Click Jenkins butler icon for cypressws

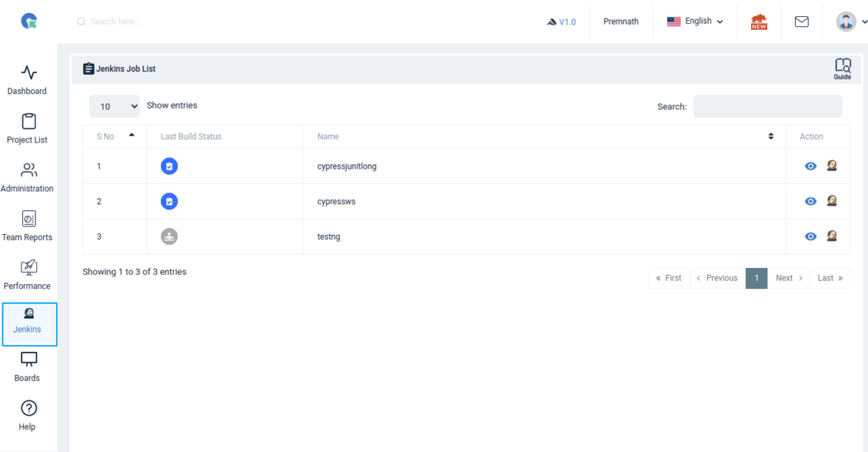pos(832,200)
